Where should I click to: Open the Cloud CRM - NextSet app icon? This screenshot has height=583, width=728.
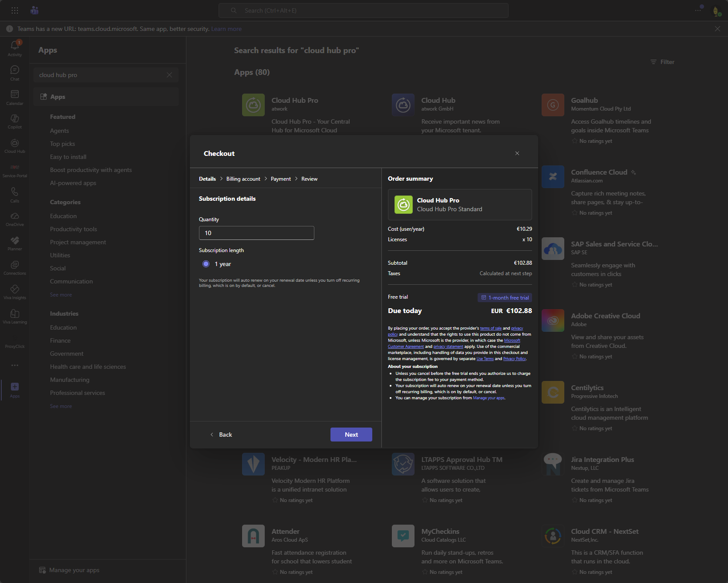click(553, 536)
